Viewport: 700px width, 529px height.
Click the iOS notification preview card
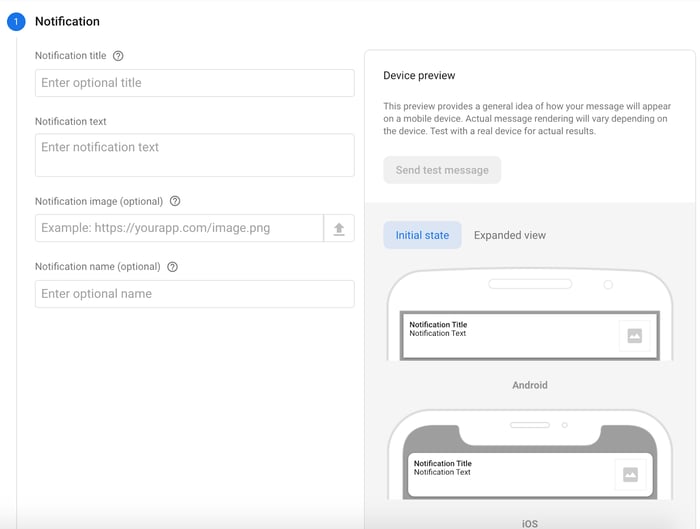[510, 474]
